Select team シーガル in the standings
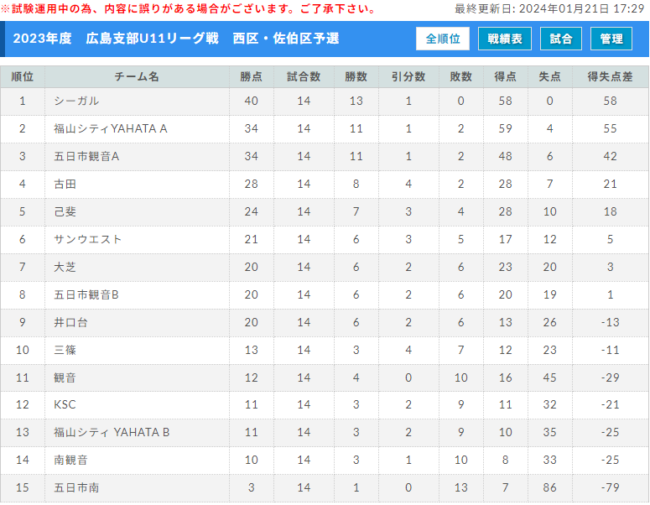Viewport: 650px width, 505px height. pos(76,101)
